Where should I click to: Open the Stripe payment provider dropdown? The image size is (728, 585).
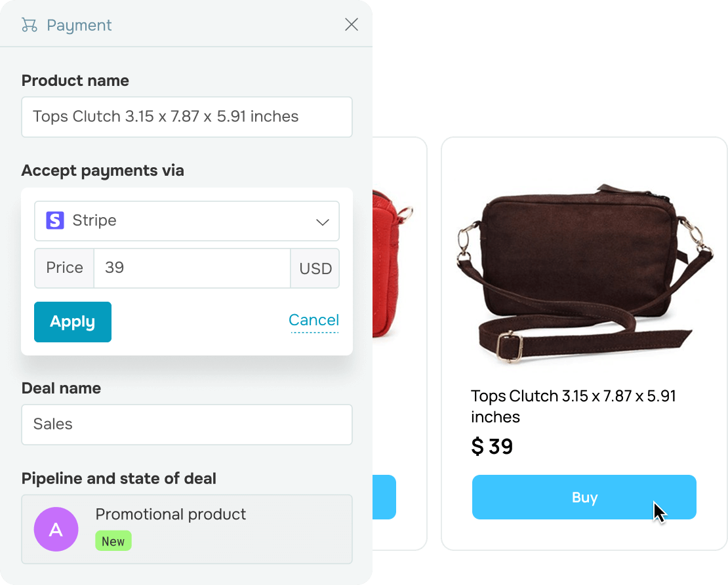[187, 221]
